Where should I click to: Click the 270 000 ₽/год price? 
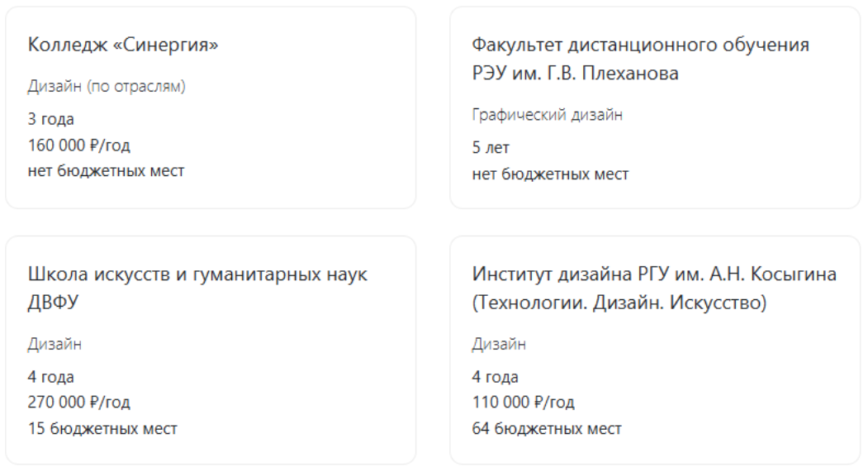79,403
